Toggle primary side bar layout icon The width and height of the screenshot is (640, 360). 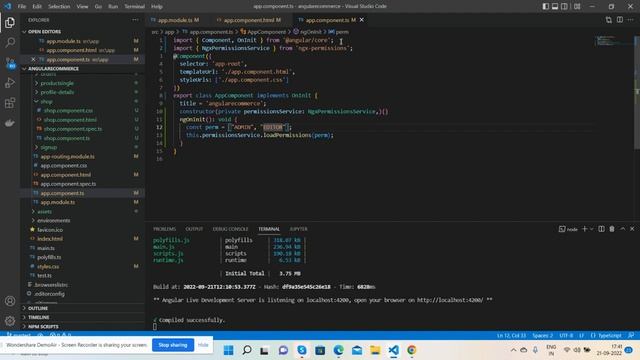(x=546, y=6)
